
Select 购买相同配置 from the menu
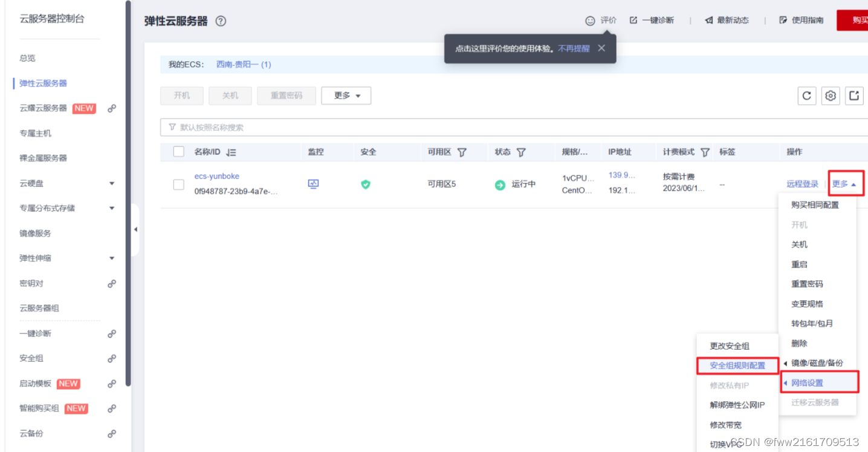click(x=815, y=205)
